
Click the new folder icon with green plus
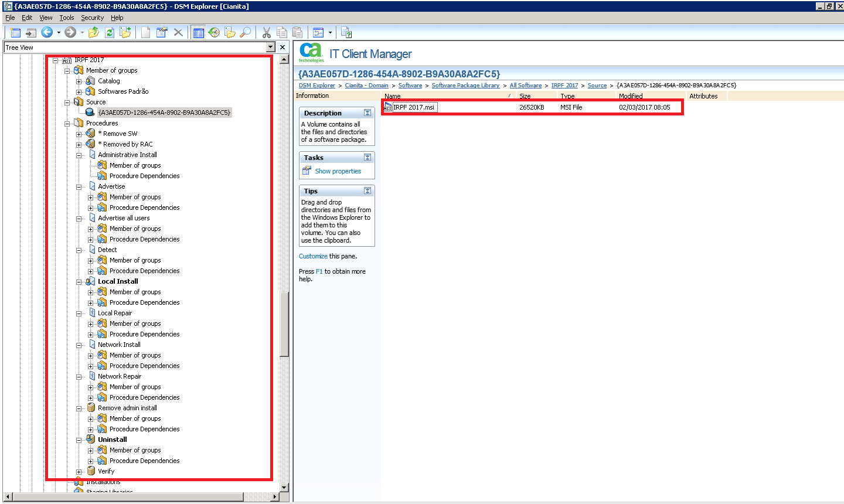tap(125, 32)
